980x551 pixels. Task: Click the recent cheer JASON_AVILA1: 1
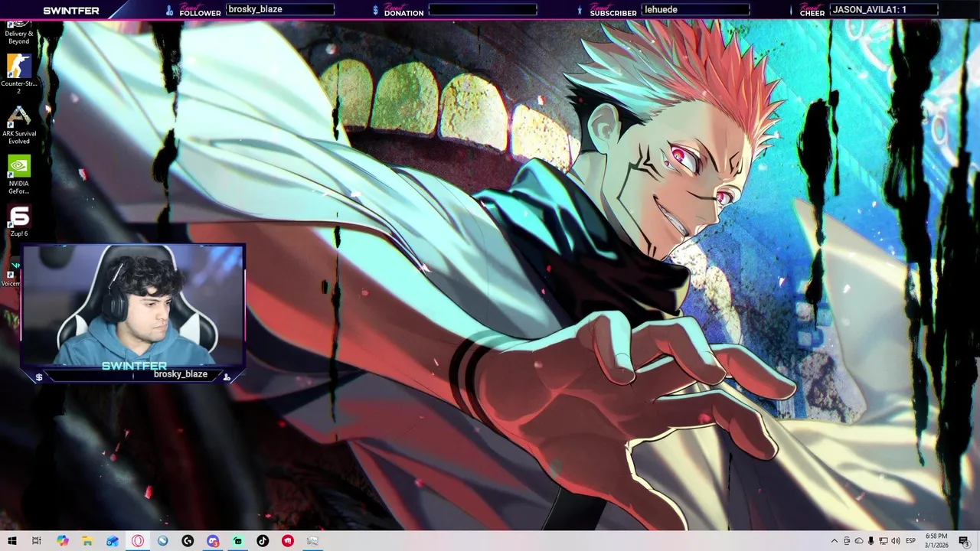(869, 9)
